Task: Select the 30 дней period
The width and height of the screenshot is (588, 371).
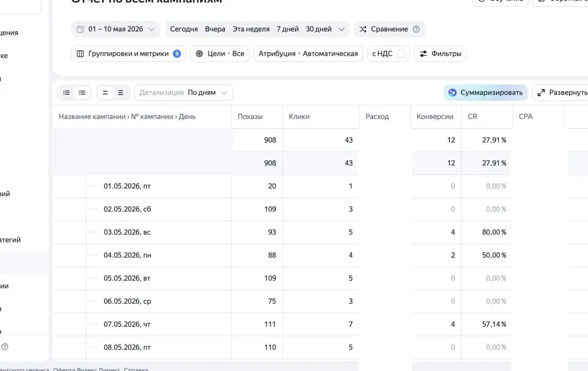Action: coord(319,29)
